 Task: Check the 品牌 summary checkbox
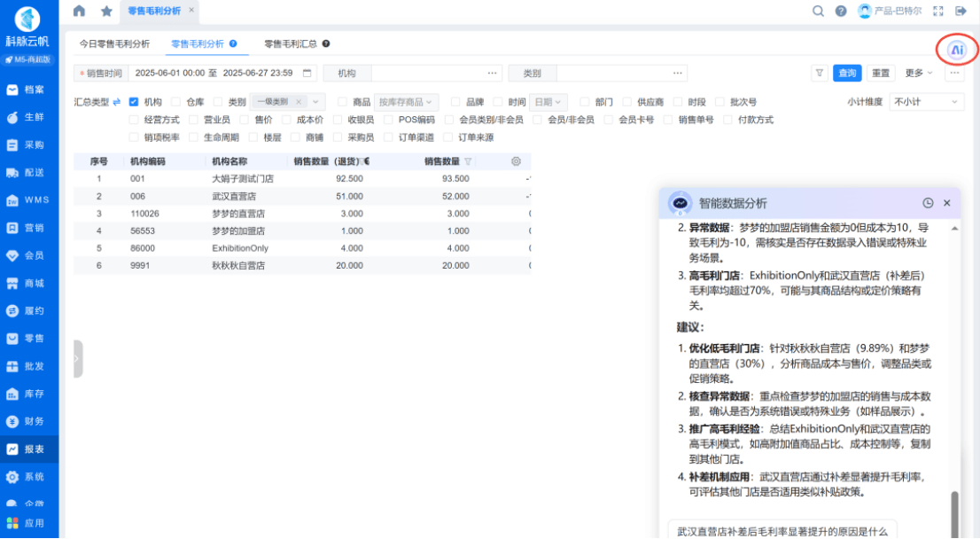coord(455,102)
